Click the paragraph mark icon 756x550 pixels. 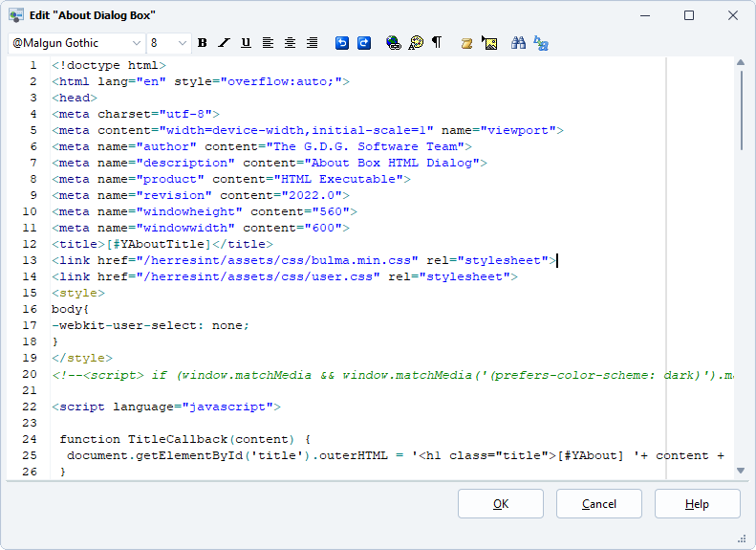pyautogui.click(x=437, y=43)
